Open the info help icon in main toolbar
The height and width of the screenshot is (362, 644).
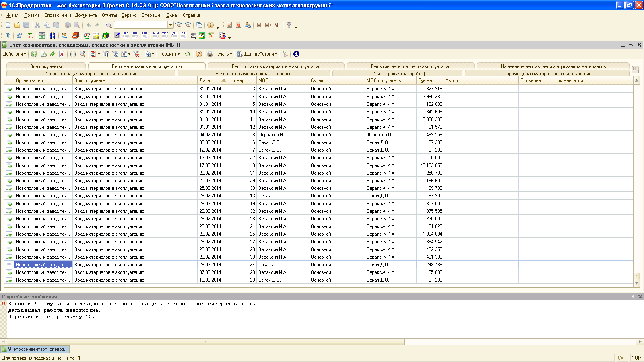[x=210, y=25]
